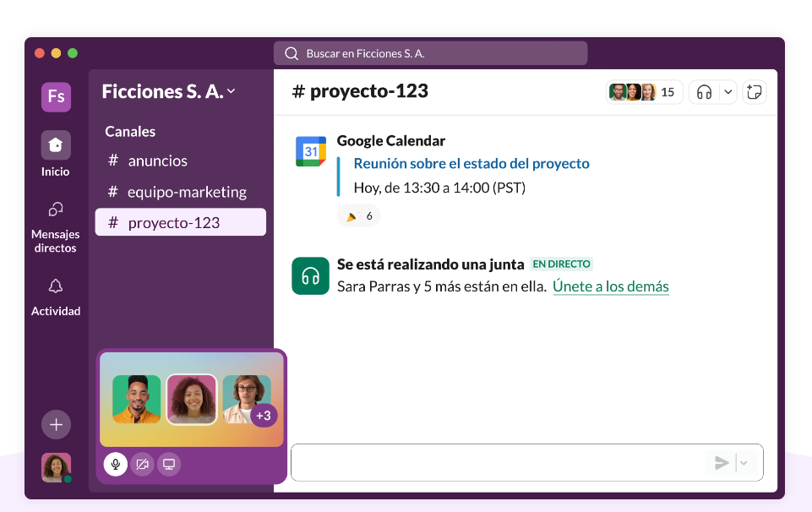The width and height of the screenshot is (812, 512).
Task: Start a huddle with headphones icon in header
Action: pos(705,92)
